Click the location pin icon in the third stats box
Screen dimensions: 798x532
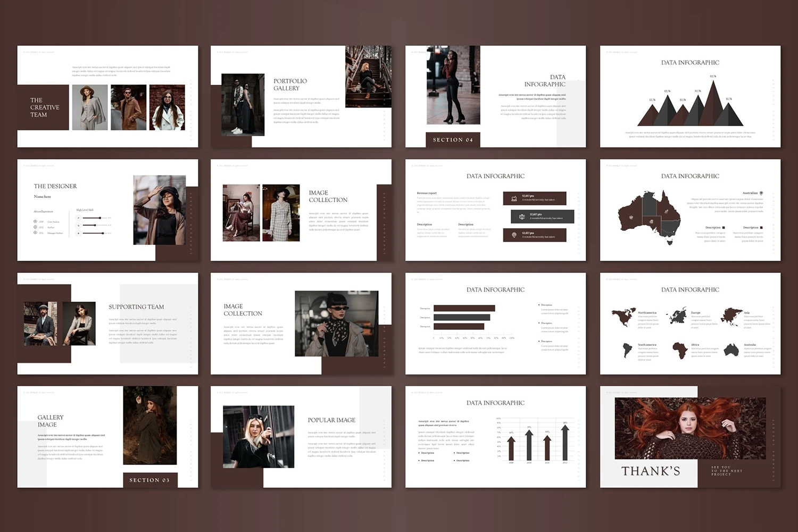pos(514,235)
